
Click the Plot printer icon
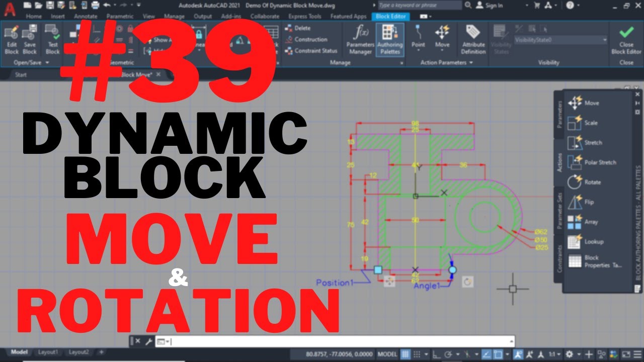(95, 5)
